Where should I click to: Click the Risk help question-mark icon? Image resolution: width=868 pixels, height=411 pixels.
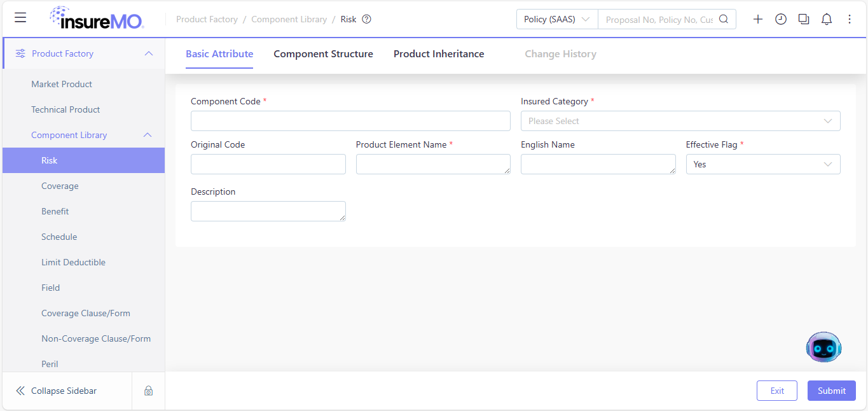coord(366,19)
